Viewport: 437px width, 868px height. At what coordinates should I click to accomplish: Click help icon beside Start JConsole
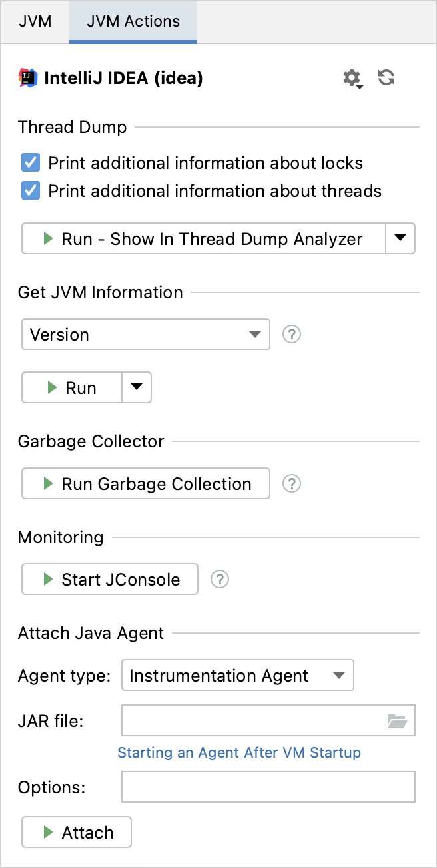pos(220,579)
